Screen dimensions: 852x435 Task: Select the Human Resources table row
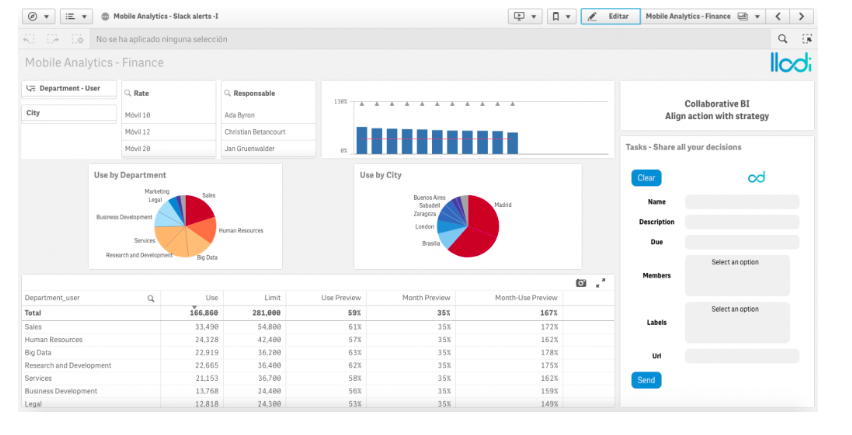point(318,339)
